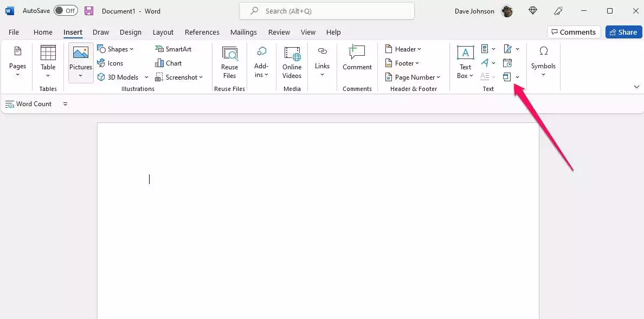
Task: Click the Icons button in Illustrations
Action: coord(110,63)
